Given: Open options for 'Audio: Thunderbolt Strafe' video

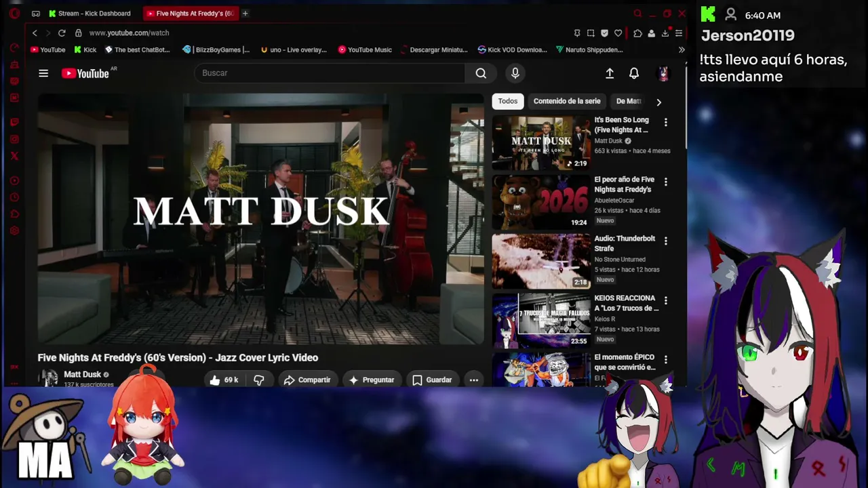Looking at the screenshot, I should pos(666,241).
